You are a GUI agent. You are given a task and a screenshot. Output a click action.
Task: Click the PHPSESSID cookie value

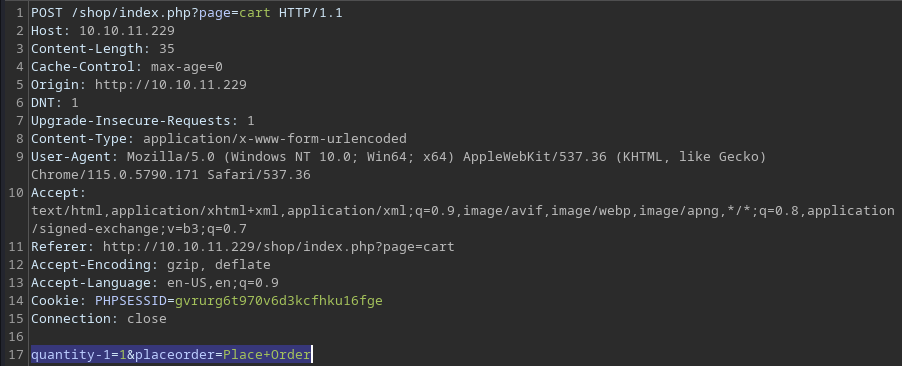(279, 300)
